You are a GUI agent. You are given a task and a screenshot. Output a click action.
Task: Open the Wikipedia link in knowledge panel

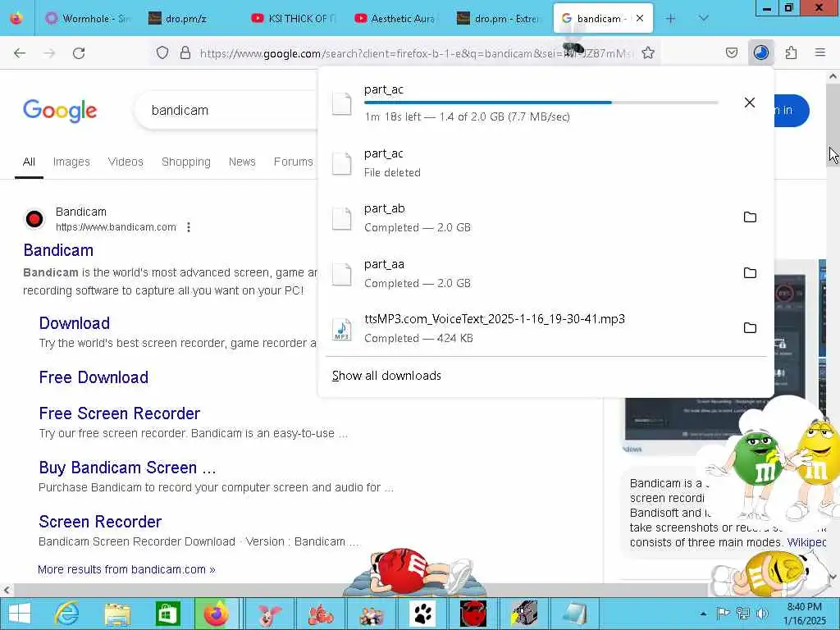pyautogui.click(x=807, y=542)
